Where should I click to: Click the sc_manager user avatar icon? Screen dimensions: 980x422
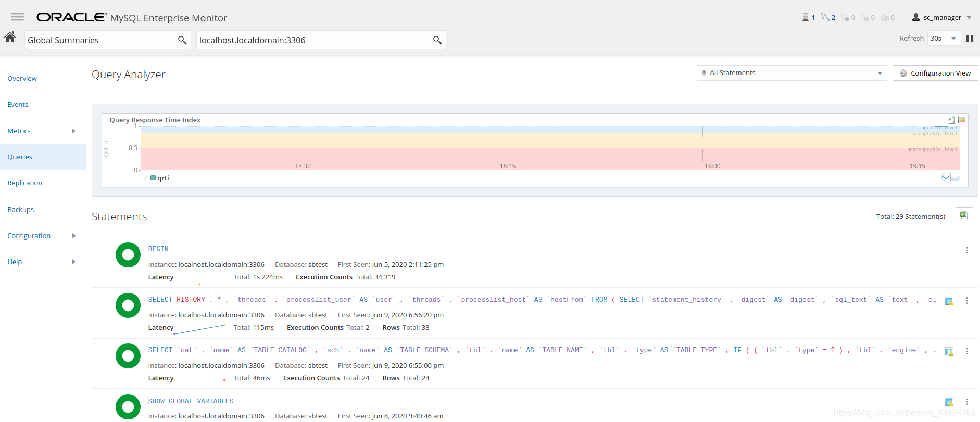click(916, 17)
